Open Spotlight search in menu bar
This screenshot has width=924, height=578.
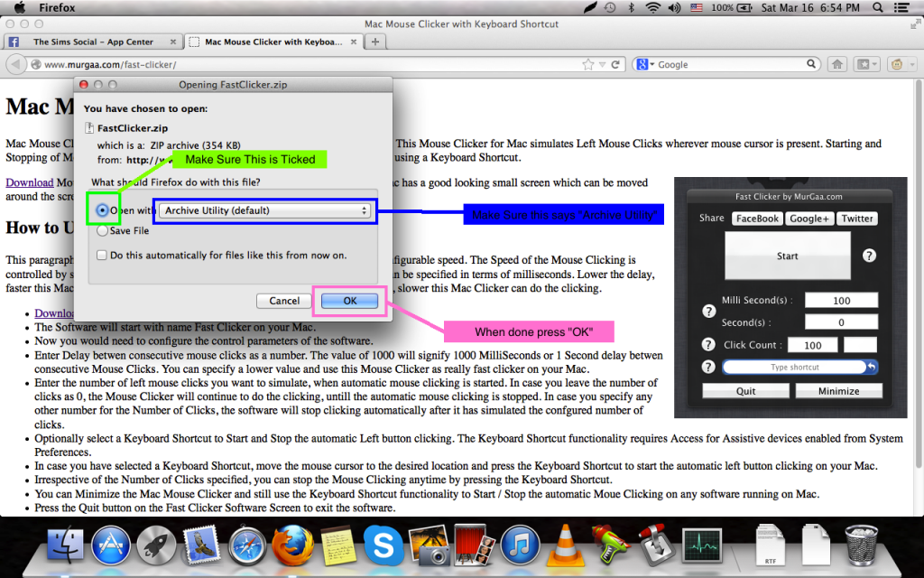(x=877, y=7)
